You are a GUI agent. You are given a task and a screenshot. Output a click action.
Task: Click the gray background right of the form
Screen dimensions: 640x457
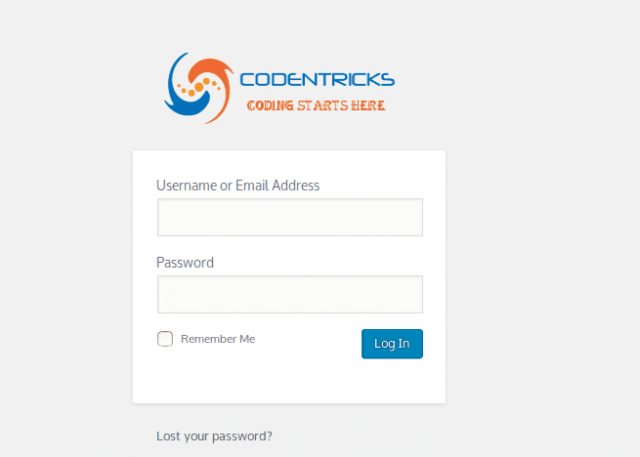coord(540,280)
